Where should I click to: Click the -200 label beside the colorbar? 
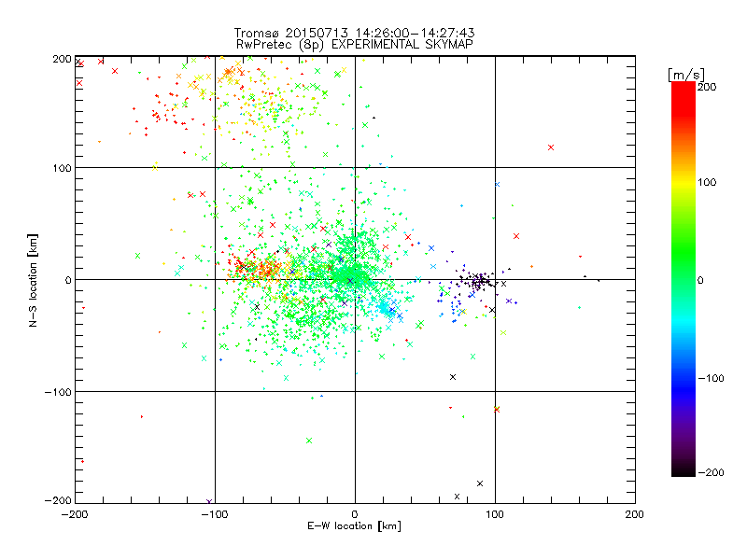click(x=711, y=473)
